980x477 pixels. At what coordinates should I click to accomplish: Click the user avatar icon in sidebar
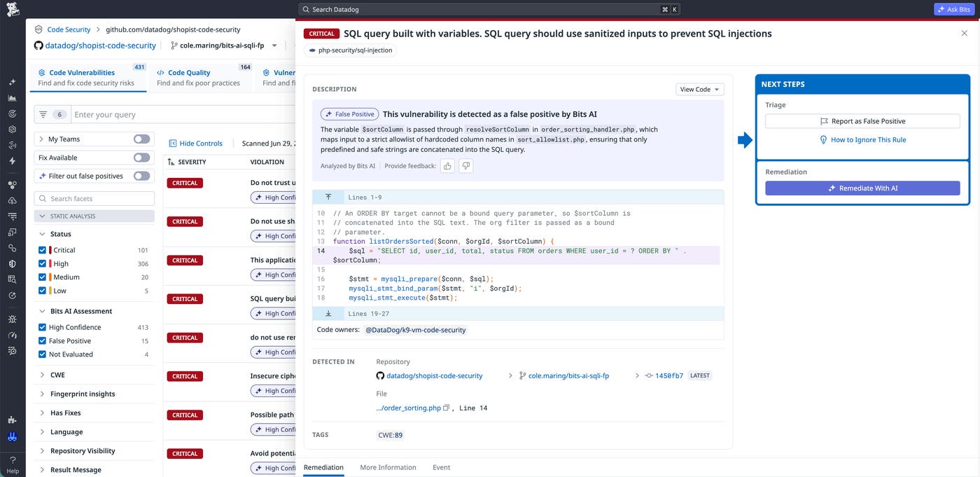click(x=13, y=436)
